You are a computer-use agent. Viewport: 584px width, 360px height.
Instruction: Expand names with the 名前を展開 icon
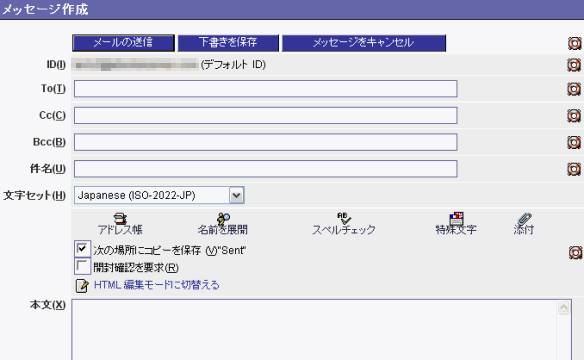point(223,224)
